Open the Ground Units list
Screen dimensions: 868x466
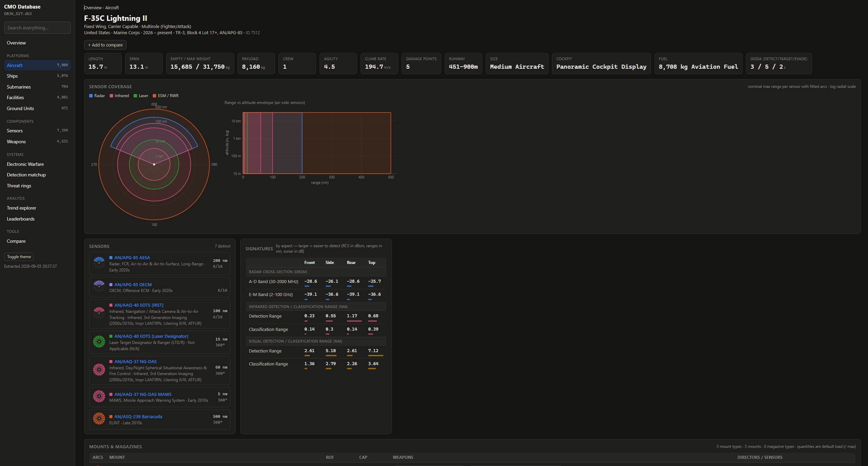point(37,108)
